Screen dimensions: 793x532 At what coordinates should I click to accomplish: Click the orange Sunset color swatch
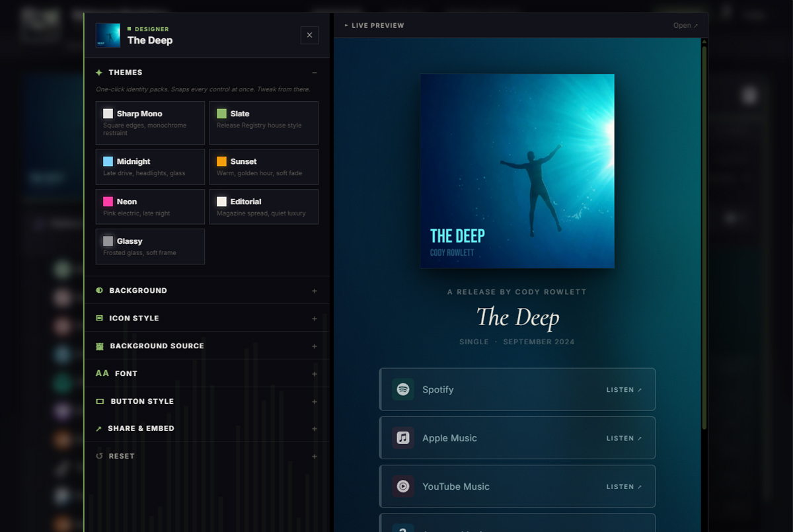click(221, 161)
